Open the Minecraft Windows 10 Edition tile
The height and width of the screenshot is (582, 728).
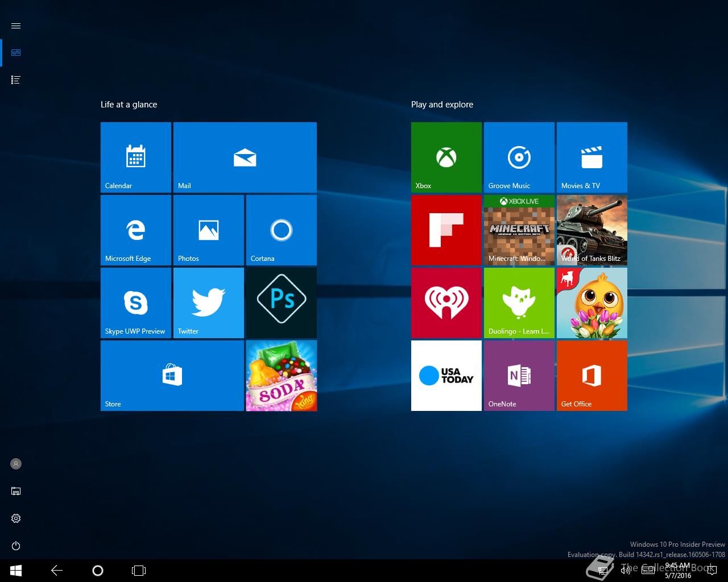click(x=519, y=230)
